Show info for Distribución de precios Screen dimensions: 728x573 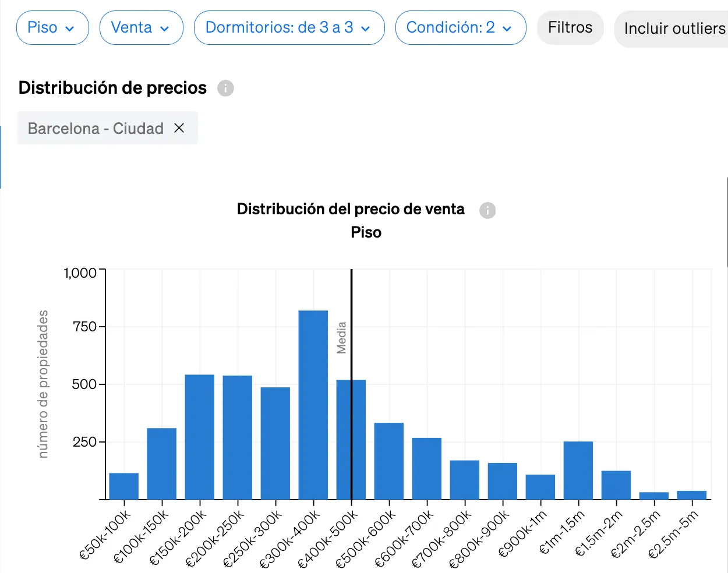225,88
